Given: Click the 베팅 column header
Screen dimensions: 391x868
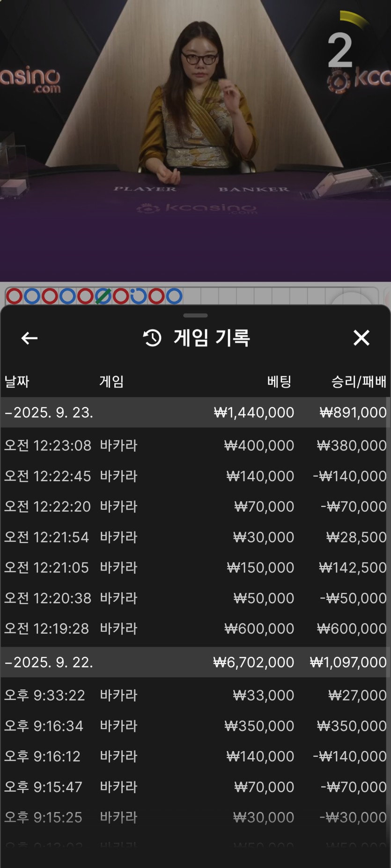Looking at the screenshot, I should [279, 382].
